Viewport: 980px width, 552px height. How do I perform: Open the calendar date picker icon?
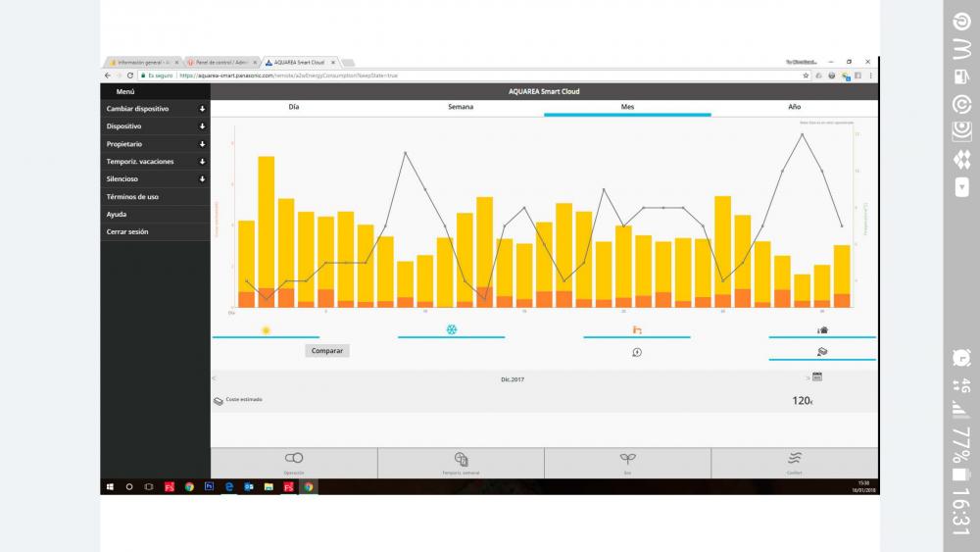point(817,376)
